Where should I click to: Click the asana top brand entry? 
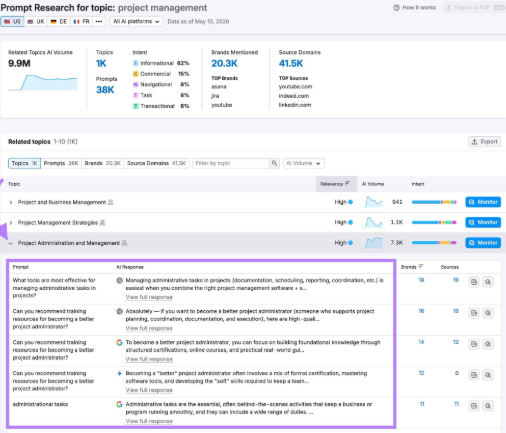pos(219,87)
